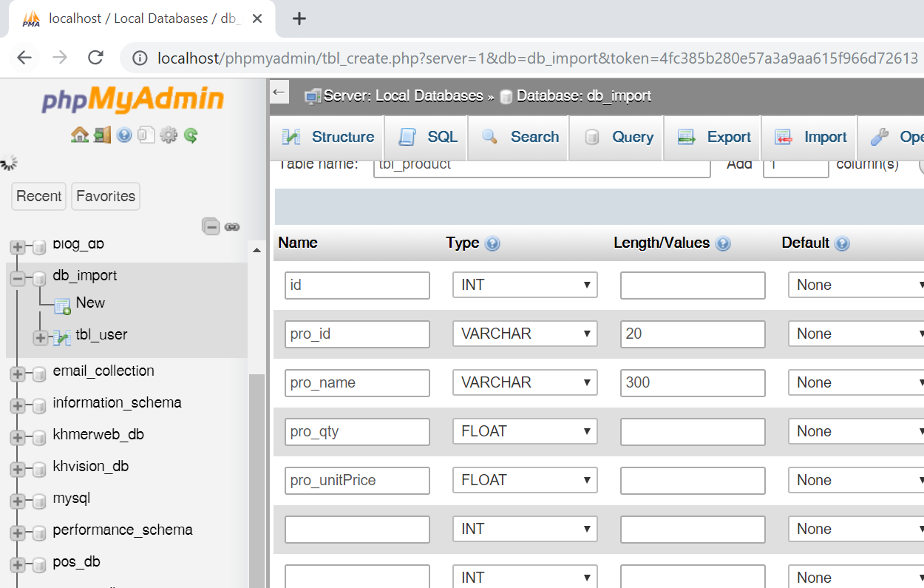Screen dimensions: 924x588
Task: Open tbl_user table in navigation tree
Action: (101, 334)
